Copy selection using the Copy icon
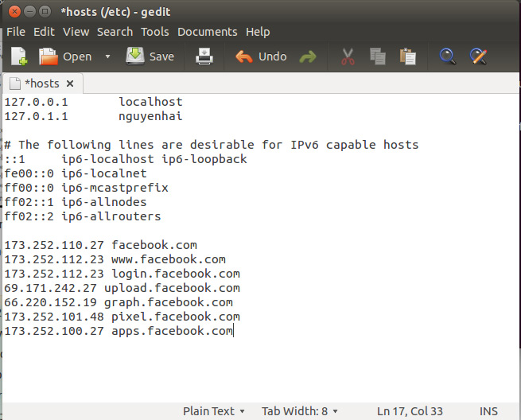 pyautogui.click(x=378, y=56)
